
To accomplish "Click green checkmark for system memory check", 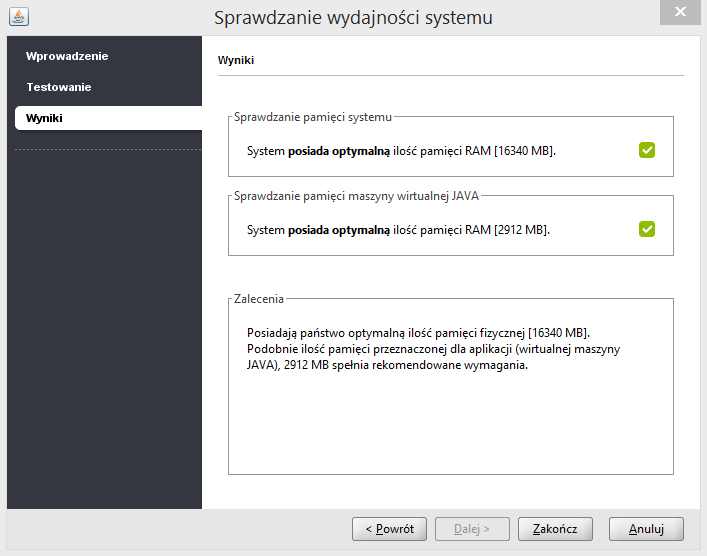I will point(647,150).
